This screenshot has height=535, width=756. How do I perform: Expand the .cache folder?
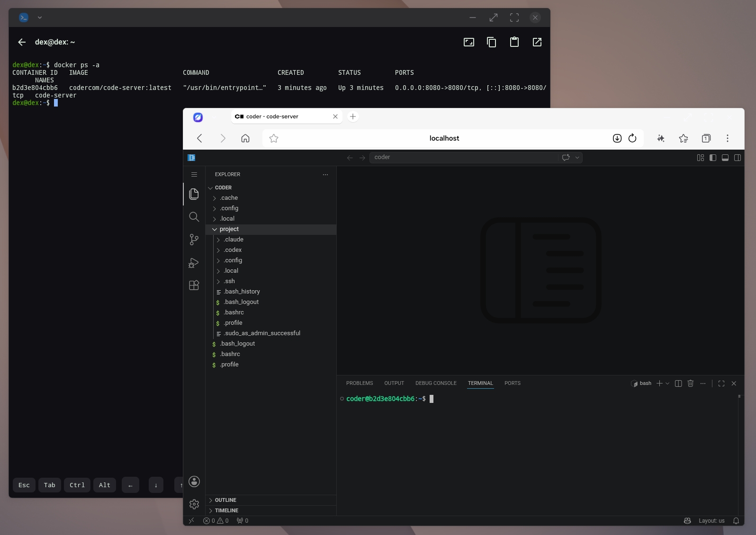point(271,198)
